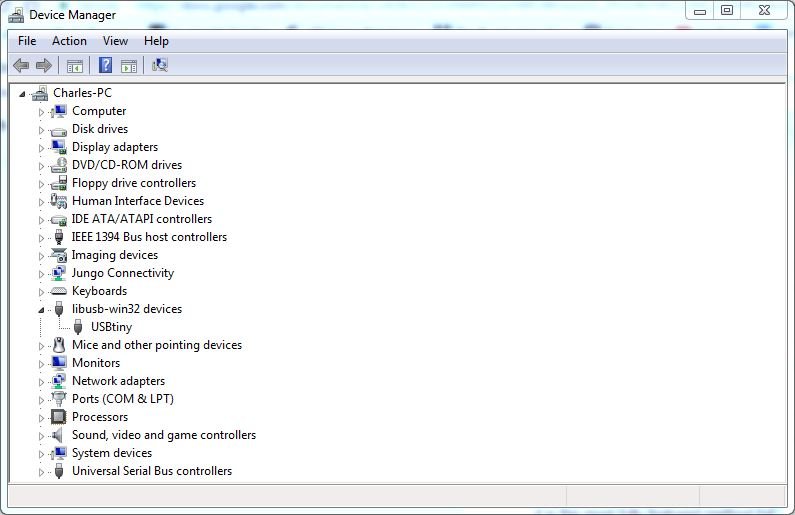This screenshot has width=795, height=515.
Task: Toggle the show/hide console tree icon
Action: coord(74,66)
